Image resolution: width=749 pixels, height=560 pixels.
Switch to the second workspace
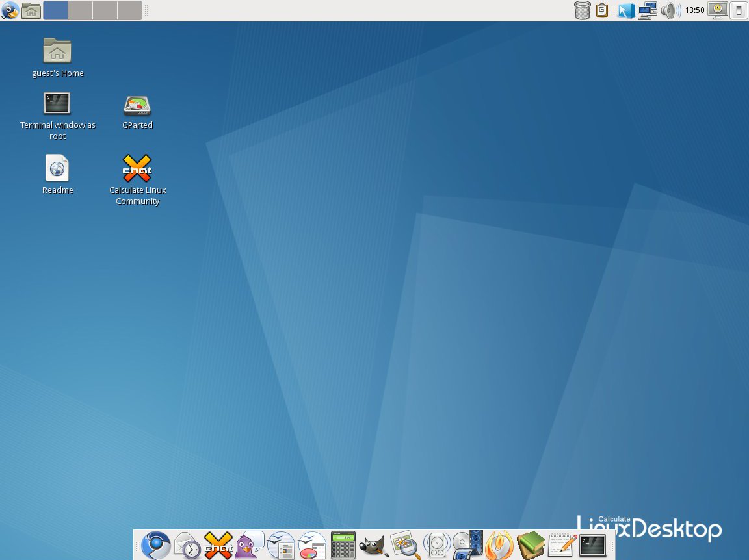[x=80, y=10]
